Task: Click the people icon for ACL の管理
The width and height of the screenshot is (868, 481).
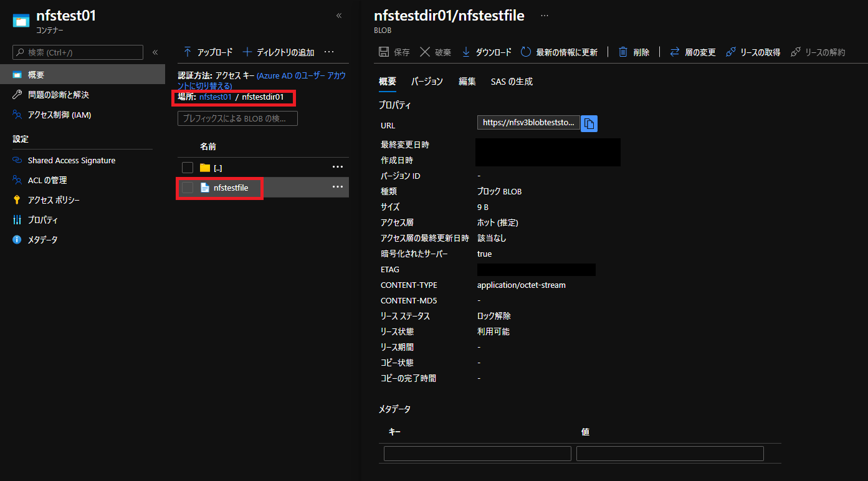Action: pos(17,180)
